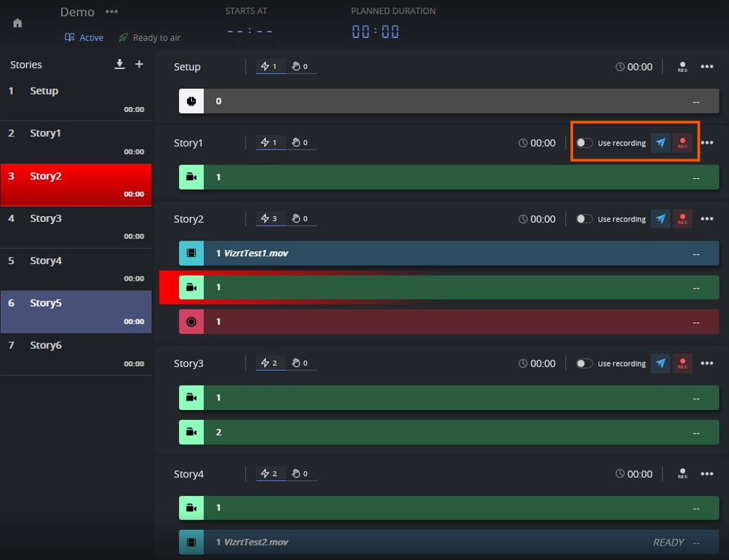729x560 pixels.
Task: Open the Story2 auto elements tab
Action: (270, 219)
